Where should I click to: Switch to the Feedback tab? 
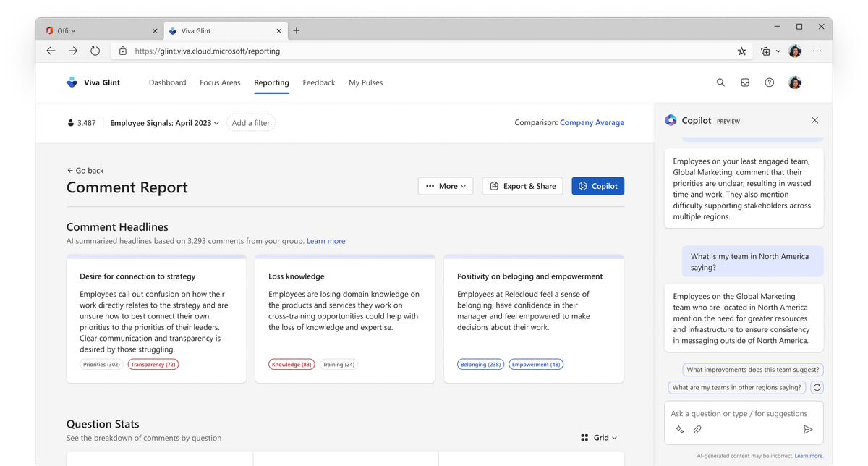(x=318, y=82)
